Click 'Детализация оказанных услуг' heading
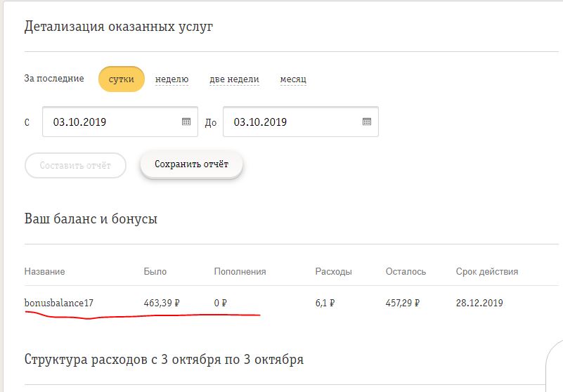 tap(119, 27)
